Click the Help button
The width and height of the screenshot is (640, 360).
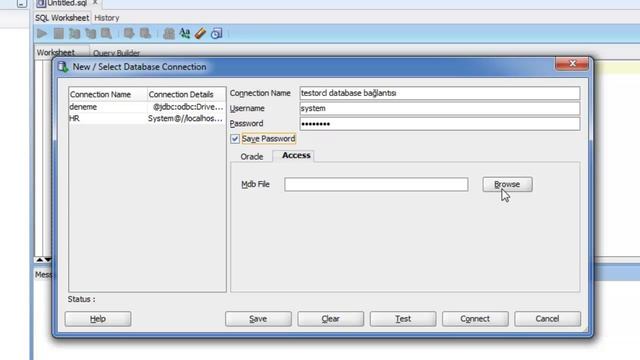point(98,319)
